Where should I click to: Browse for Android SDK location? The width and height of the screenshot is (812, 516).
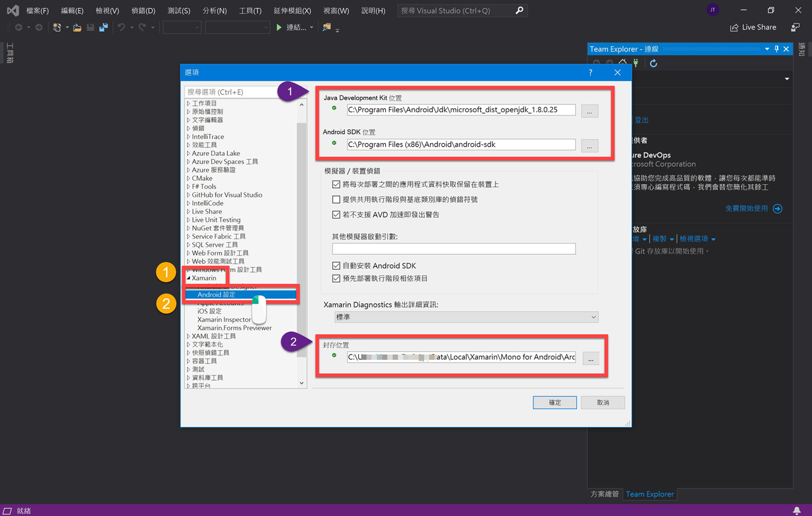click(x=589, y=146)
